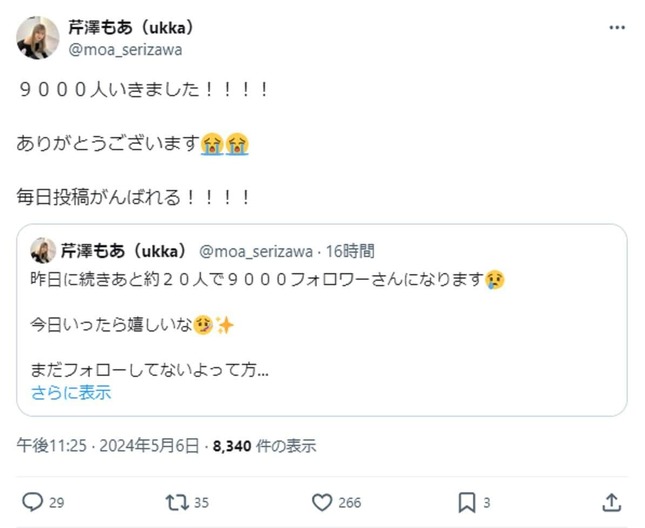View analytics via 8,340 件の表示
Viewport: 645px width, 528px height.
click(267, 445)
